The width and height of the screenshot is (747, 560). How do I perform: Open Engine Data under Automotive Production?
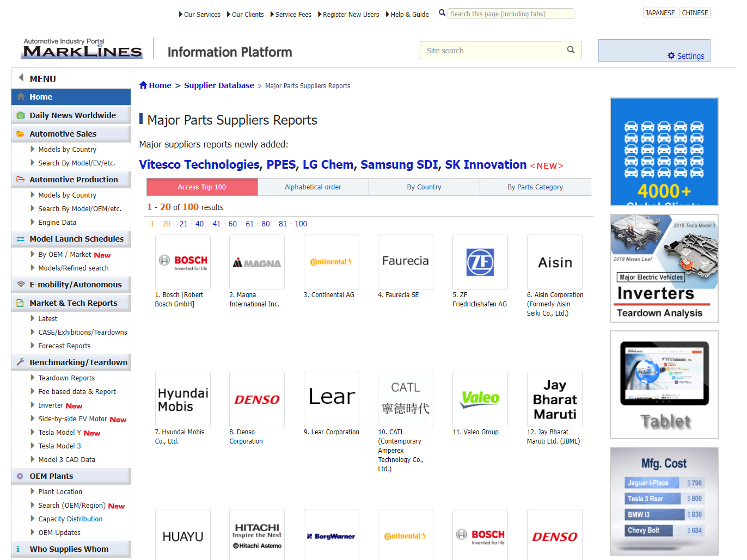tap(57, 222)
